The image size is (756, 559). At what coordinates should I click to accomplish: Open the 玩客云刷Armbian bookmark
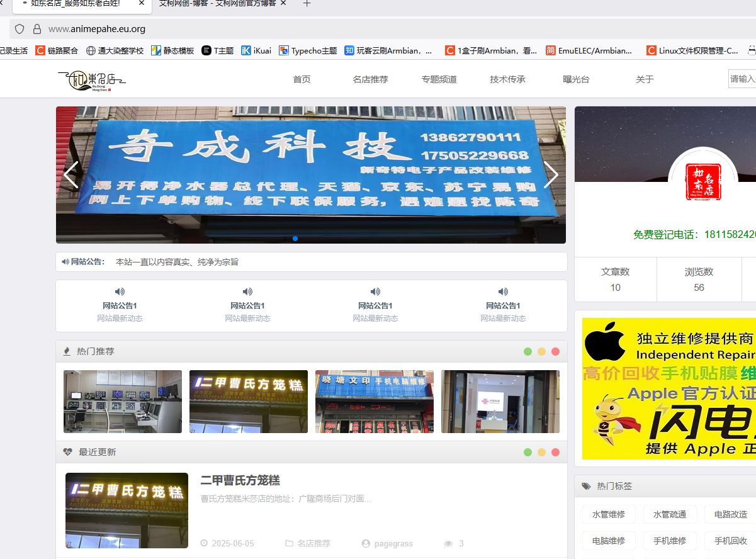tap(389, 50)
